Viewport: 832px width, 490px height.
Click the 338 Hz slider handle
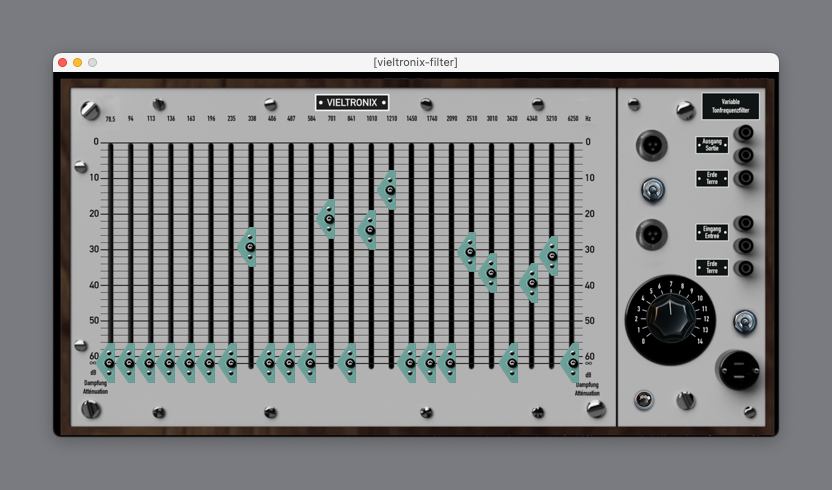250,247
